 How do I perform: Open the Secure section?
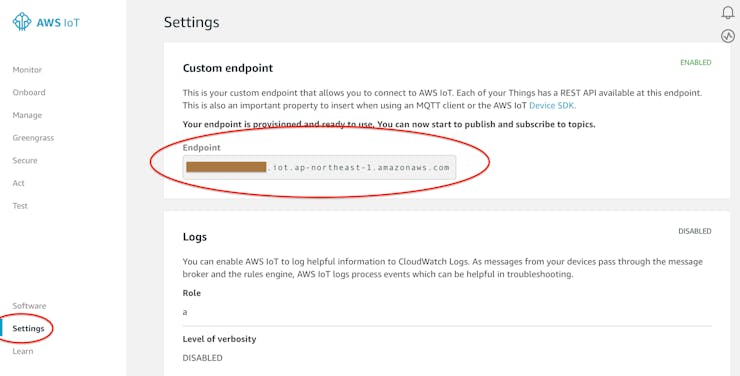pos(25,160)
